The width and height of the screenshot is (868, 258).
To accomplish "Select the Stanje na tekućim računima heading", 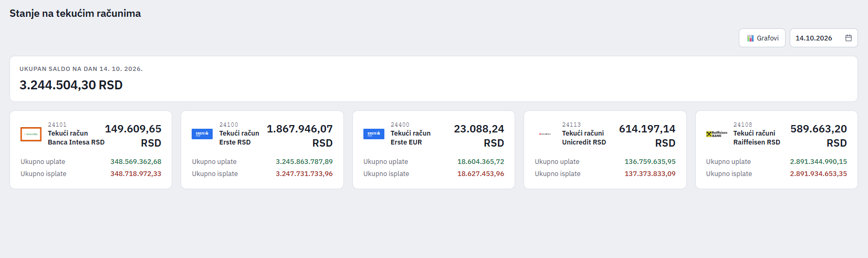I will pyautogui.click(x=75, y=13).
